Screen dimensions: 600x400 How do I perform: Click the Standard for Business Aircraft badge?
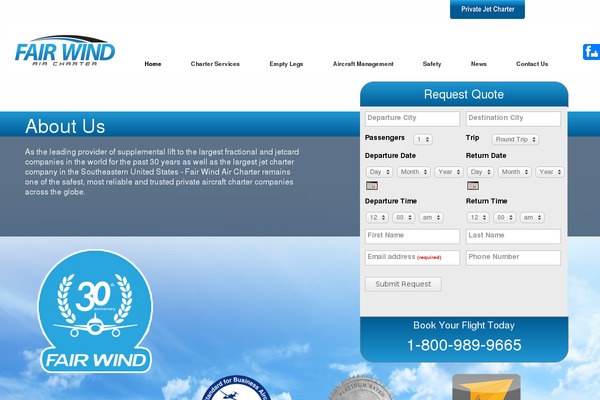(236, 388)
